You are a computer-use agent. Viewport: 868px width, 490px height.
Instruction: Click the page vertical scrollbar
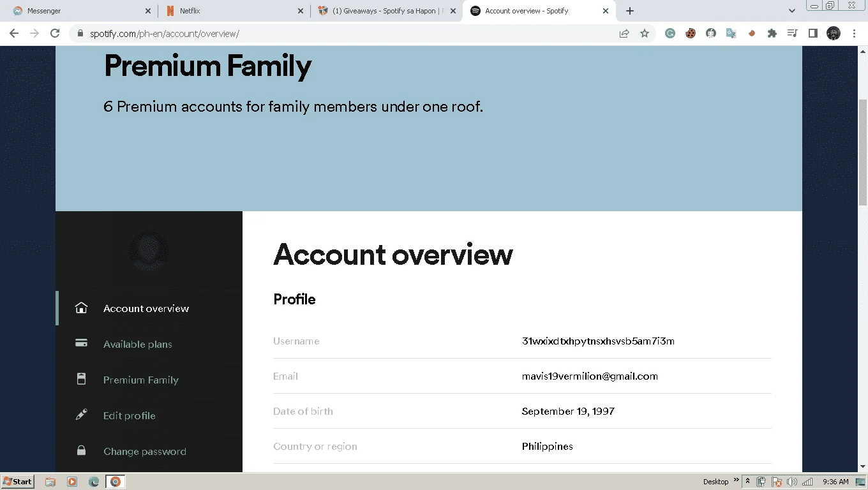(x=863, y=152)
